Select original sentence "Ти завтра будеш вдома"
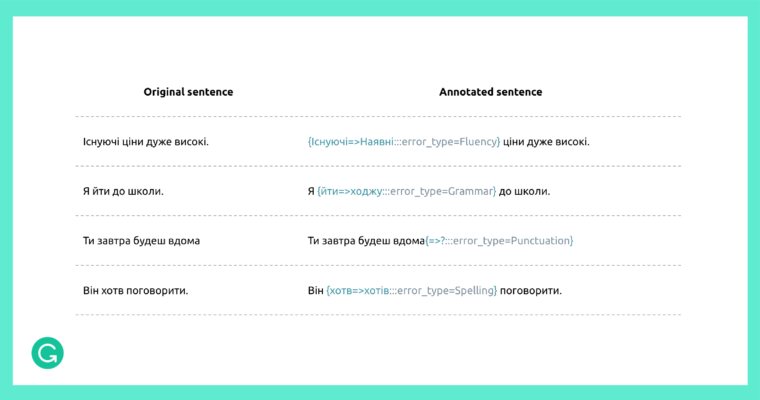 (141, 241)
